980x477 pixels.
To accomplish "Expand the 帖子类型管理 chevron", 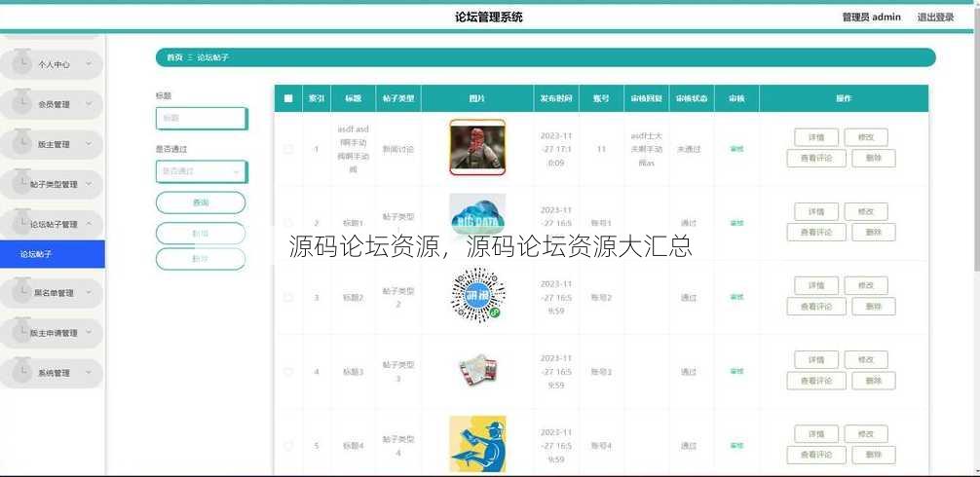I will click(x=89, y=184).
